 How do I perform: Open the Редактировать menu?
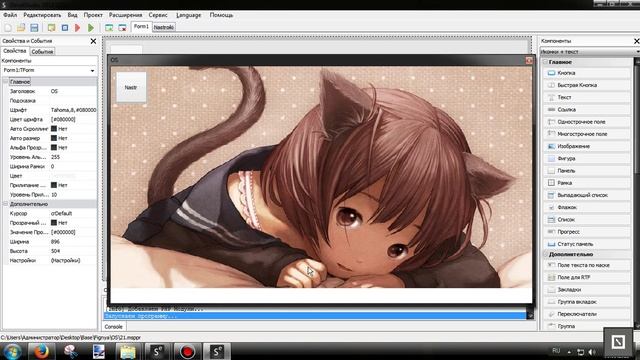[42, 15]
